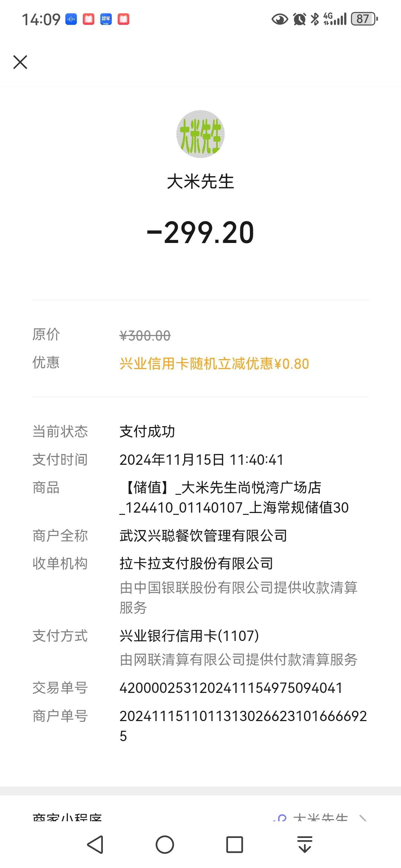The height and width of the screenshot is (868, 401).
Task: Tap the Android back navigation triangle
Action: 95,845
